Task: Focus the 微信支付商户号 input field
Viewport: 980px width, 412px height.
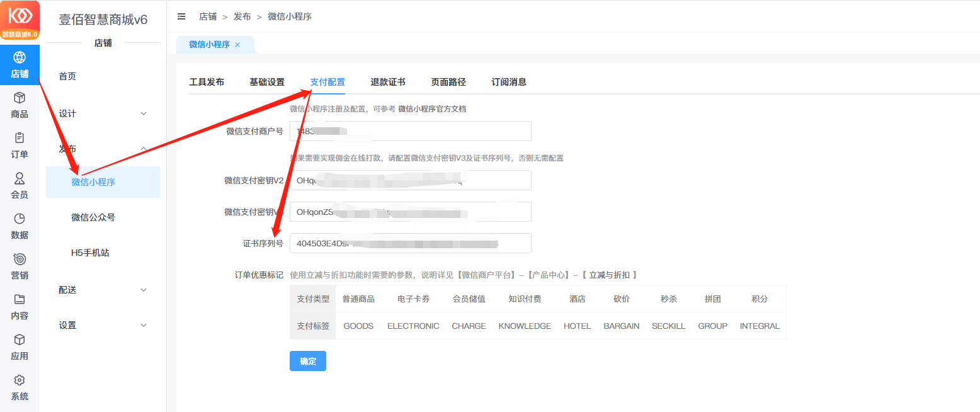Action: coord(411,131)
